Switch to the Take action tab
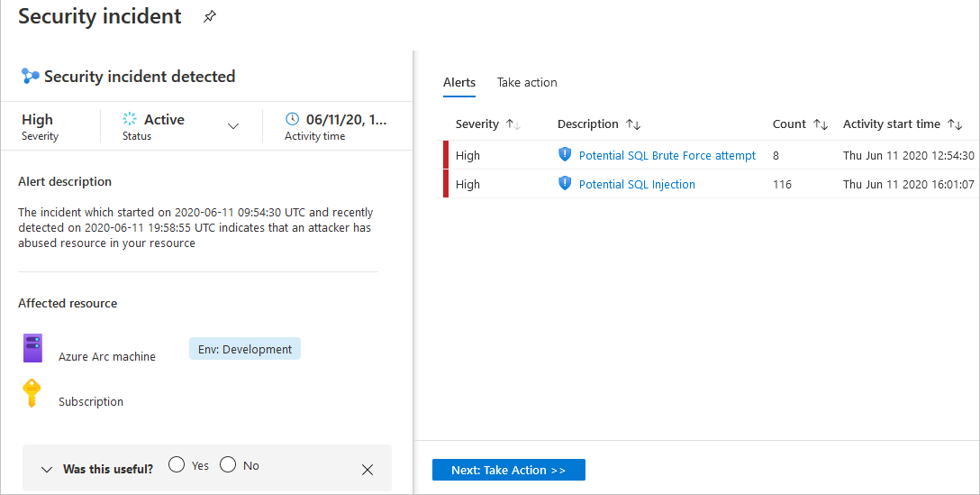 (x=527, y=83)
